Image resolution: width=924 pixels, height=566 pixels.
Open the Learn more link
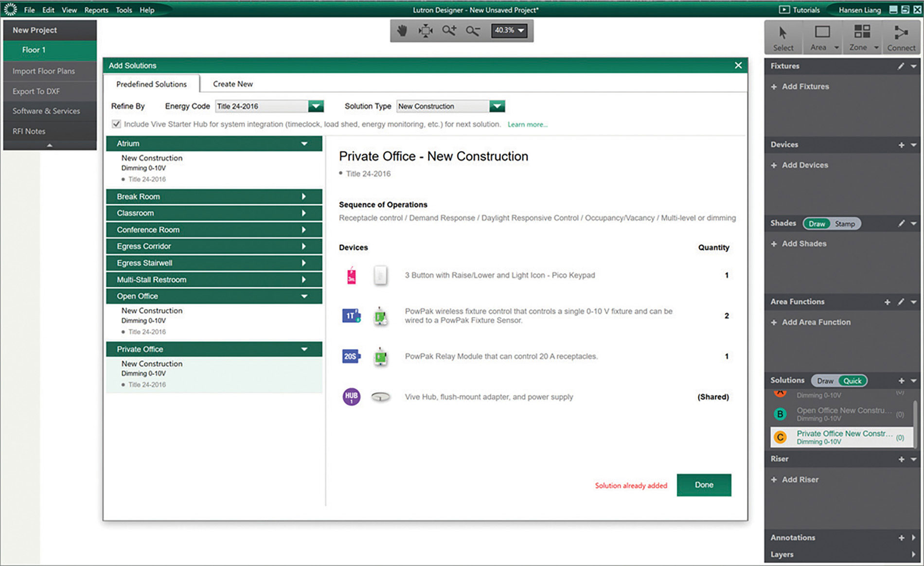(x=528, y=124)
